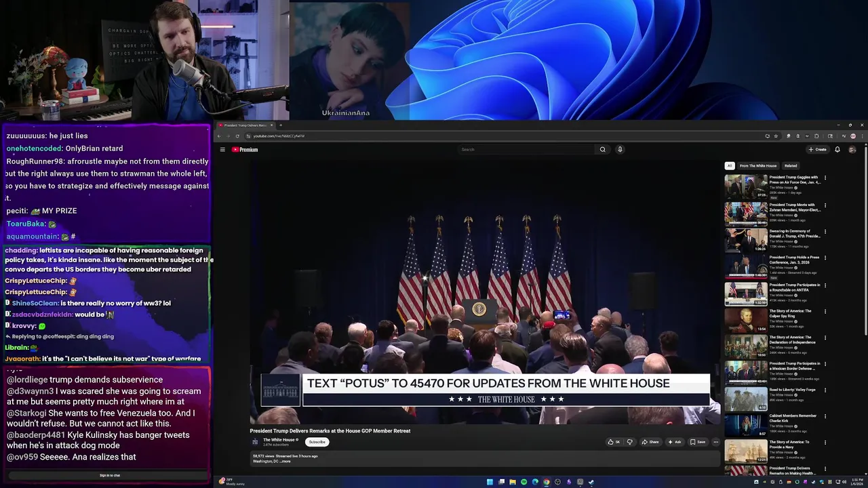Screen dimensions: 868x488
Task: Go back with browser back arrow
Action: tap(219, 136)
